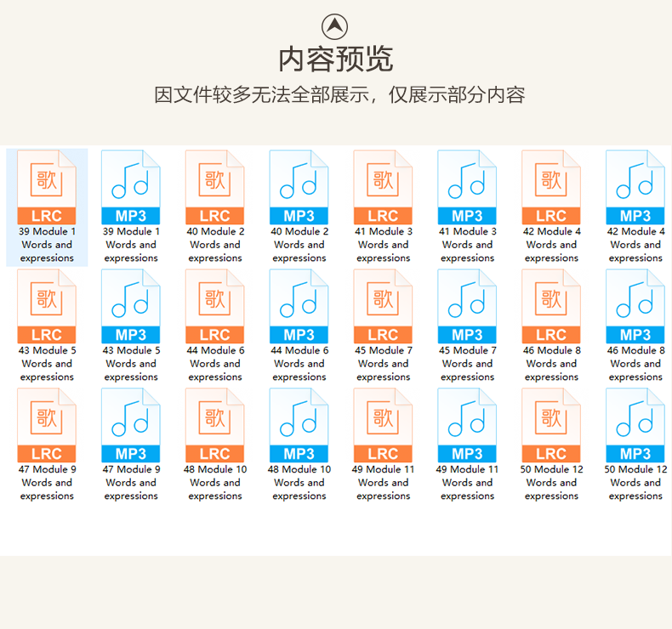Select the 40 Module 2 LRC file icon
Image resolution: width=672 pixels, height=629 pixels.
point(214,187)
